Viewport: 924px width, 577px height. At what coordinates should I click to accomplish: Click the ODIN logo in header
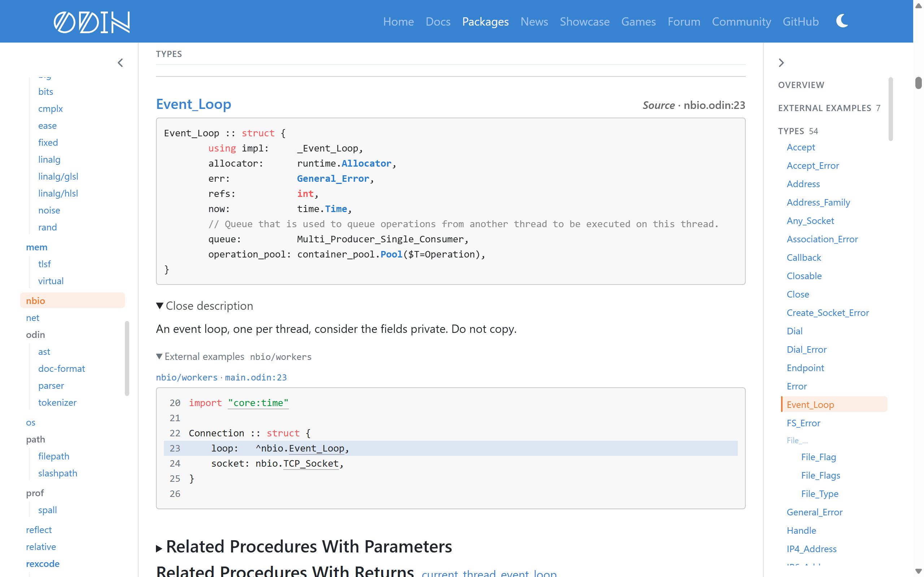click(x=92, y=22)
